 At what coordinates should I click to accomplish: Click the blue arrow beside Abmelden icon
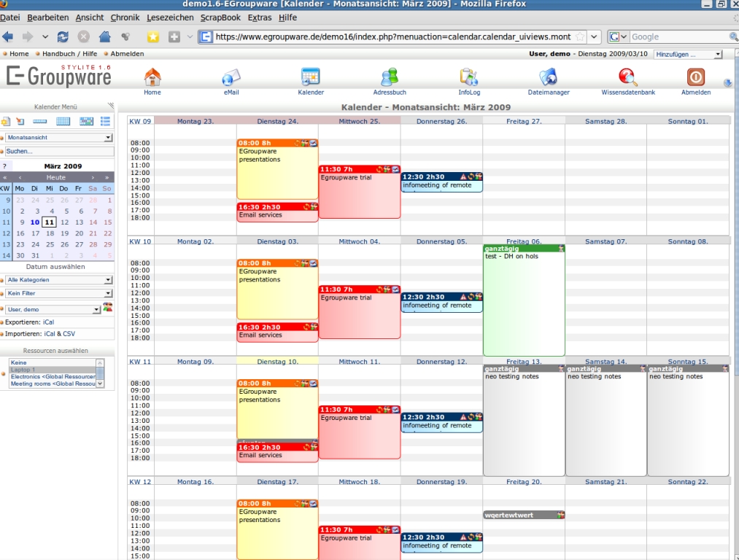point(727,83)
